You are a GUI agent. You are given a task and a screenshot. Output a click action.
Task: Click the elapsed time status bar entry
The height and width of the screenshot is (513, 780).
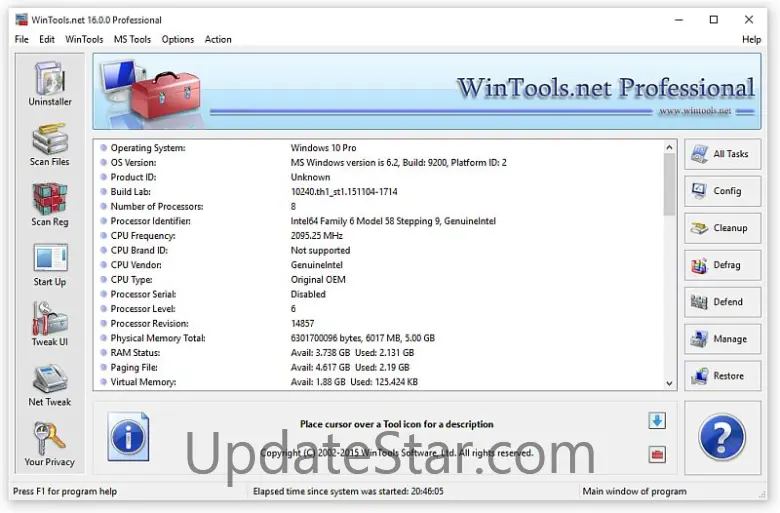click(348, 492)
